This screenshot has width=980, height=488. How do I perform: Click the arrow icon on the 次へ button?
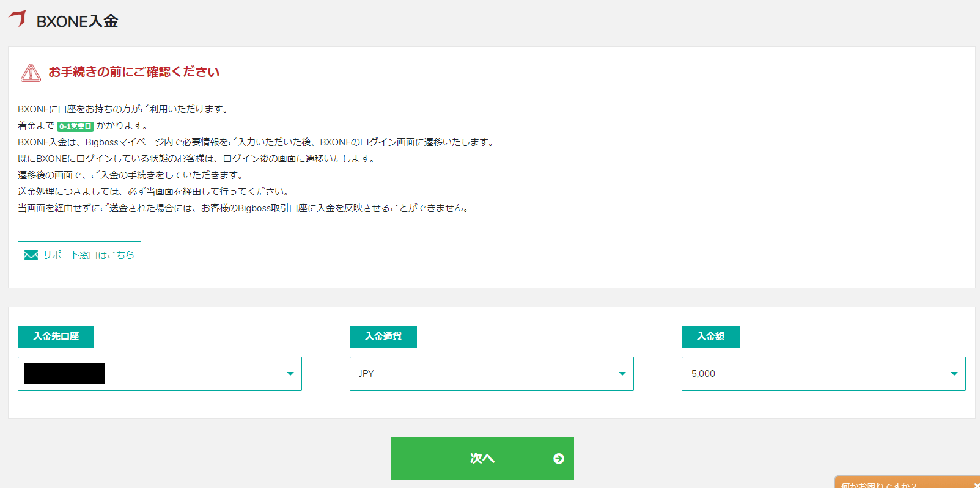[x=559, y=459]
